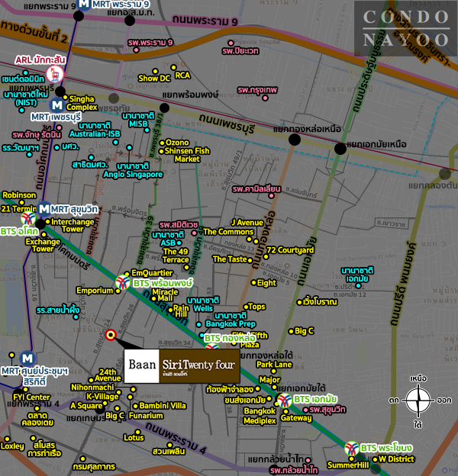Click the Bambini Villa label

[163, 406]
